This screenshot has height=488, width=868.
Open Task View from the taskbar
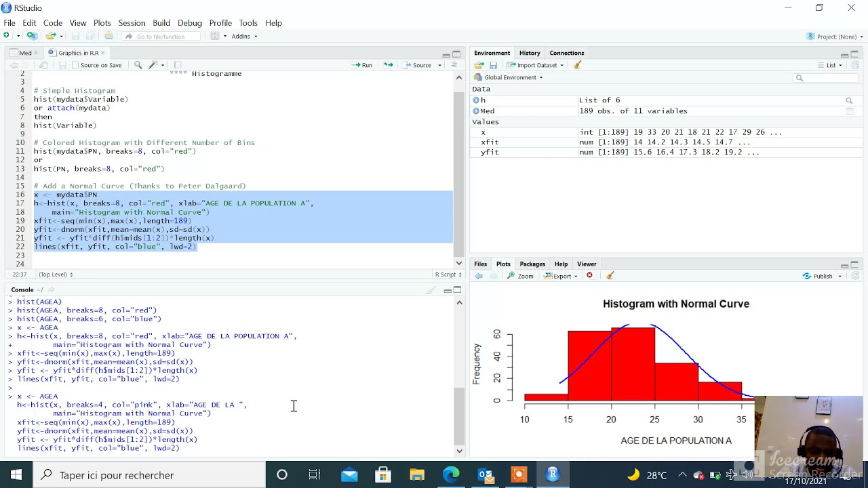click(x=315, y=474)
